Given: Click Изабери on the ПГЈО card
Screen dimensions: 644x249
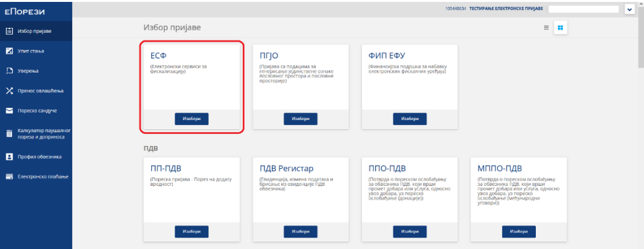Looking at the screenshot, I should pyautogui.click(x=300, y=119).
